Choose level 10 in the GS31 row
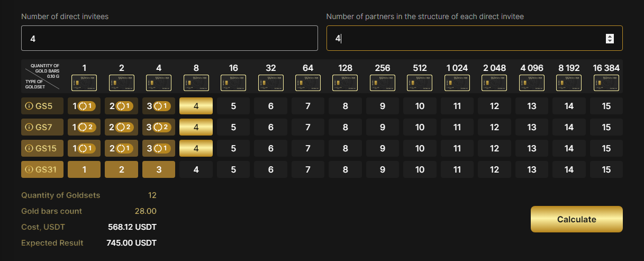Image resolution: width=644 pixels, height=261 pixels. click(420, 170)
